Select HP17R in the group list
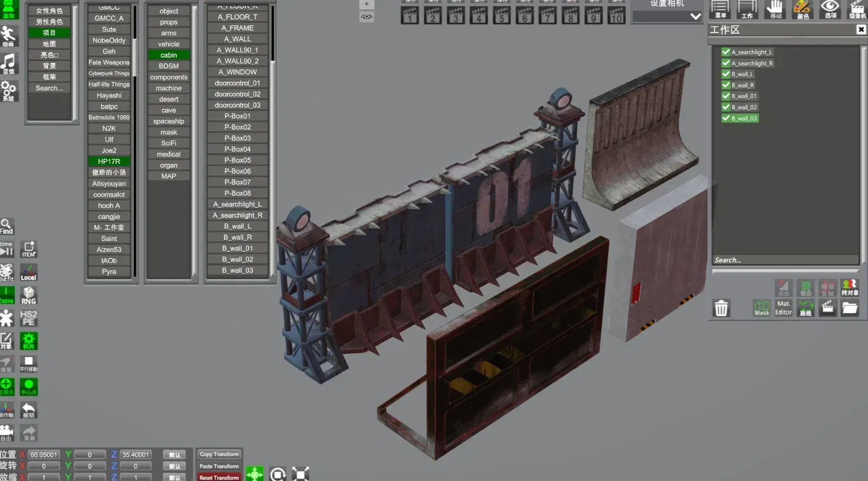The image size is (868, 481). [109, 161]
